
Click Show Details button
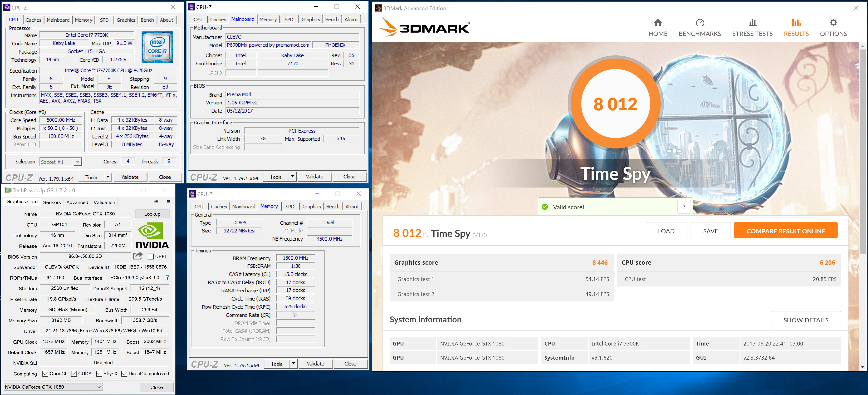point(806,320)
